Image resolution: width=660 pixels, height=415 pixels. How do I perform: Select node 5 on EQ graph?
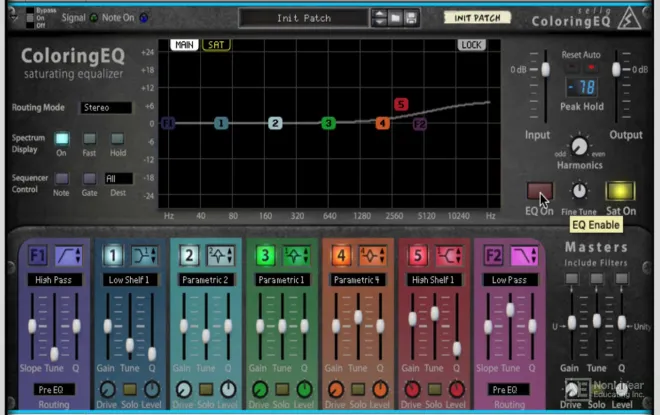401,104
